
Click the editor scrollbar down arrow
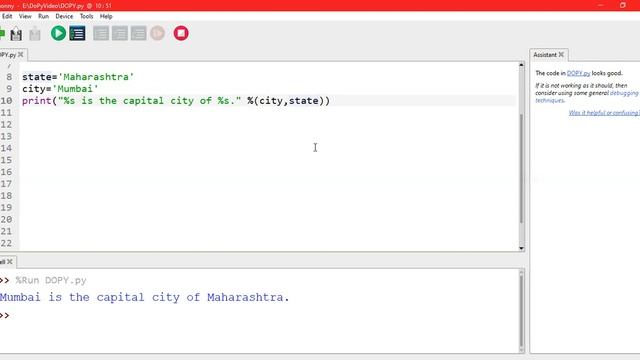click(521, 248)
